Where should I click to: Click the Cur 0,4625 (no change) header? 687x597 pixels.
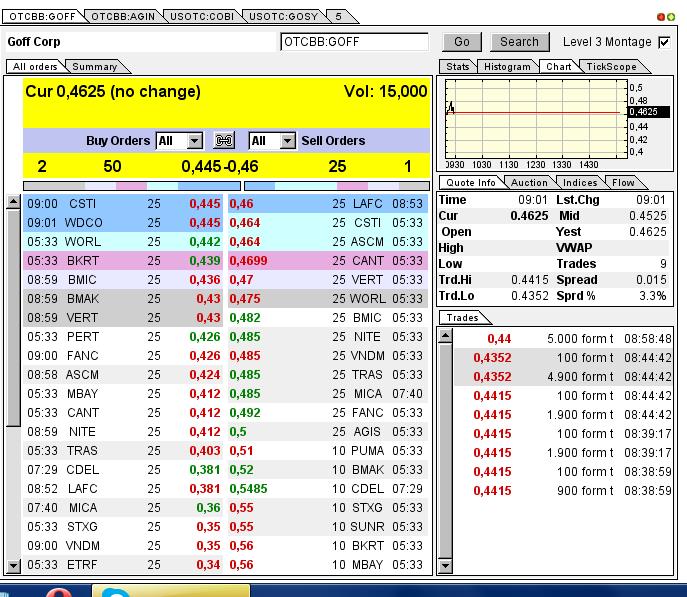tap(113, 92)
